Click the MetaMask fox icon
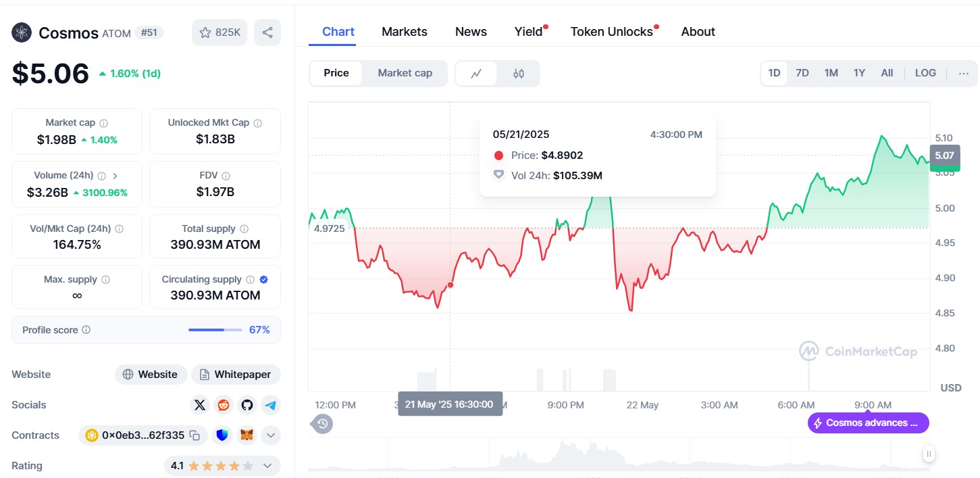Image resolution: width=980 pixels, height=478 pixels. tap(247, 435)
